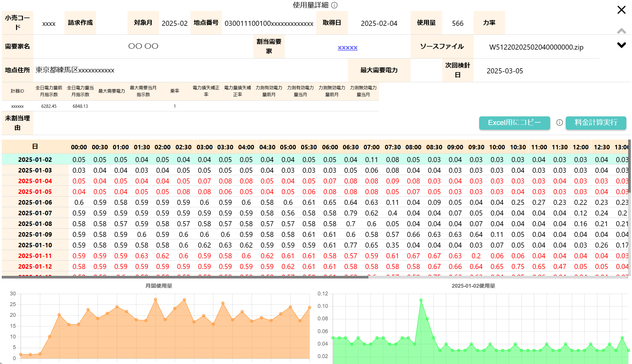Go to next record with down chevron
The width and height of the screenshot is (632, 364).
click(621, 45)
